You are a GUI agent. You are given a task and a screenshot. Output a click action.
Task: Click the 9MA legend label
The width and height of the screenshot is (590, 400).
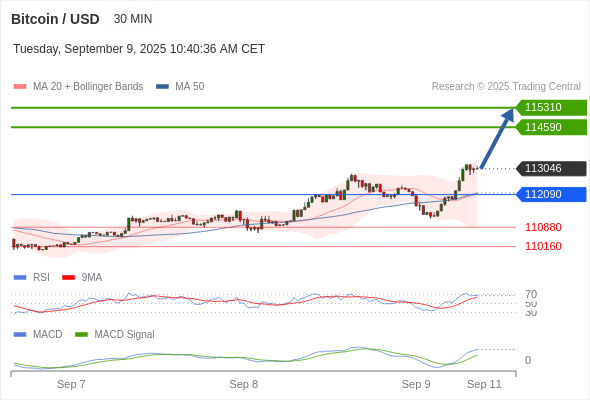pos(92,278)
